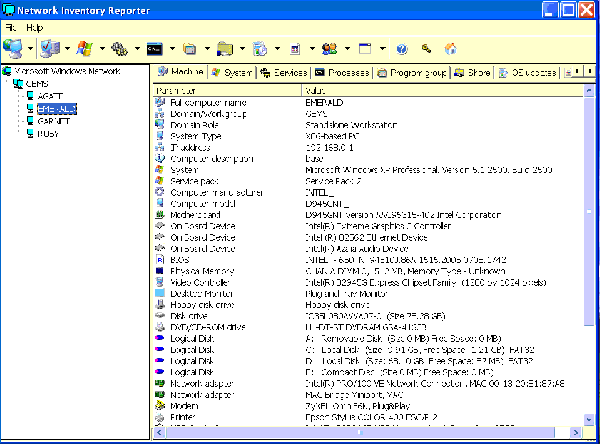
Task: Click the network computers icon in toolbar
Action: click(x=13, y=47)
